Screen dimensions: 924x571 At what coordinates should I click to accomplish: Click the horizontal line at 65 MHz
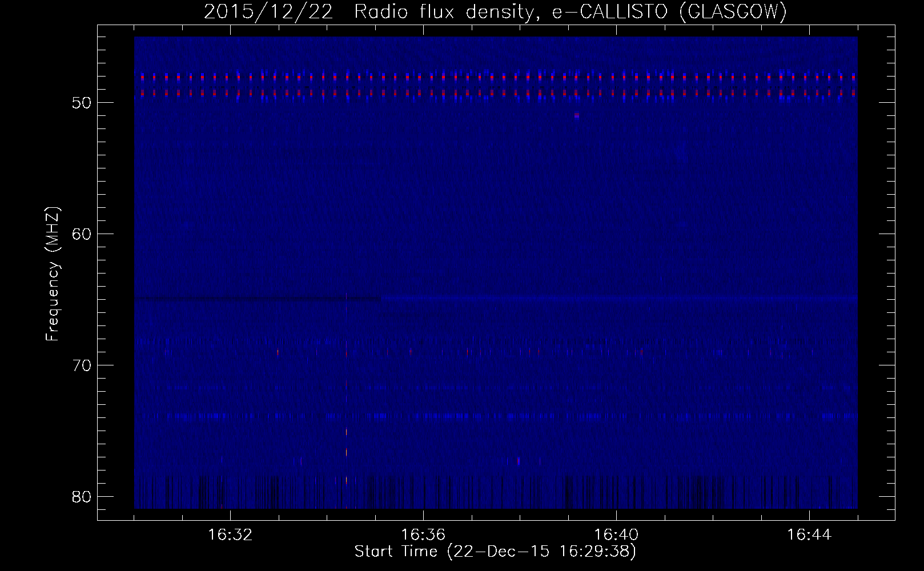(496, 298)
